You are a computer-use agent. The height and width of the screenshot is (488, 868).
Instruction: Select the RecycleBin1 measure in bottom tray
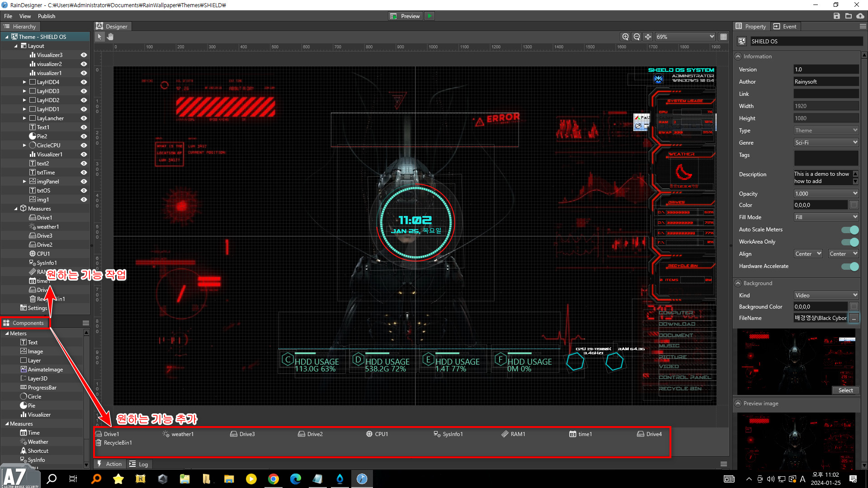113,443
